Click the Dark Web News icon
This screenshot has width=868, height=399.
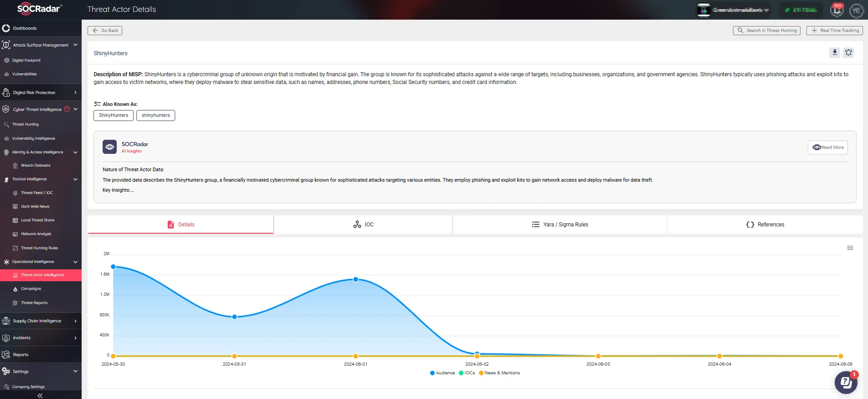(x=15, y=206)
